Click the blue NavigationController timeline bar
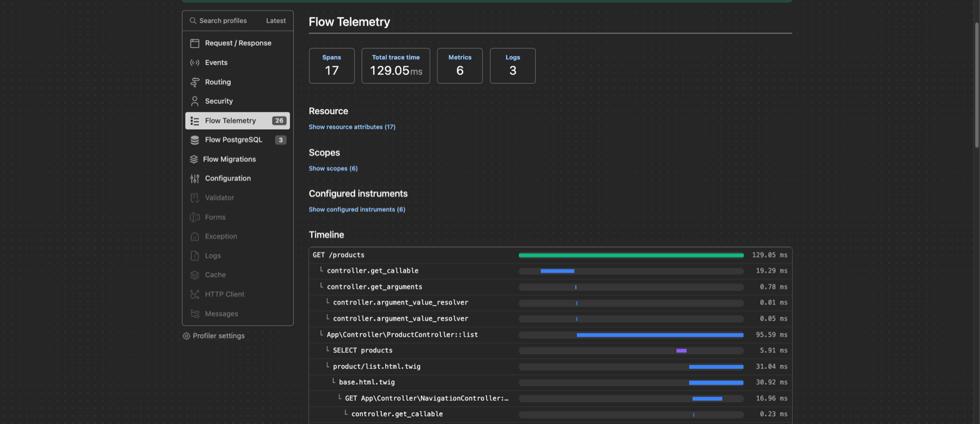This screenshot has width=980, height=424. click(707, 398)
